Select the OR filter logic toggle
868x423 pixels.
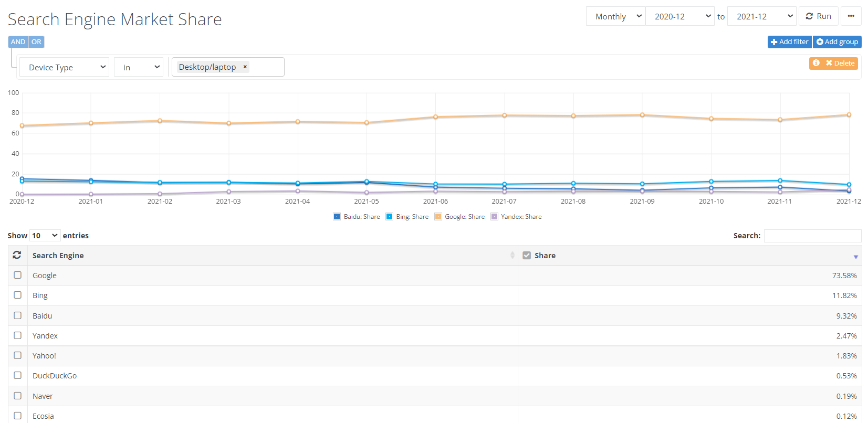[x=36, y=42]
